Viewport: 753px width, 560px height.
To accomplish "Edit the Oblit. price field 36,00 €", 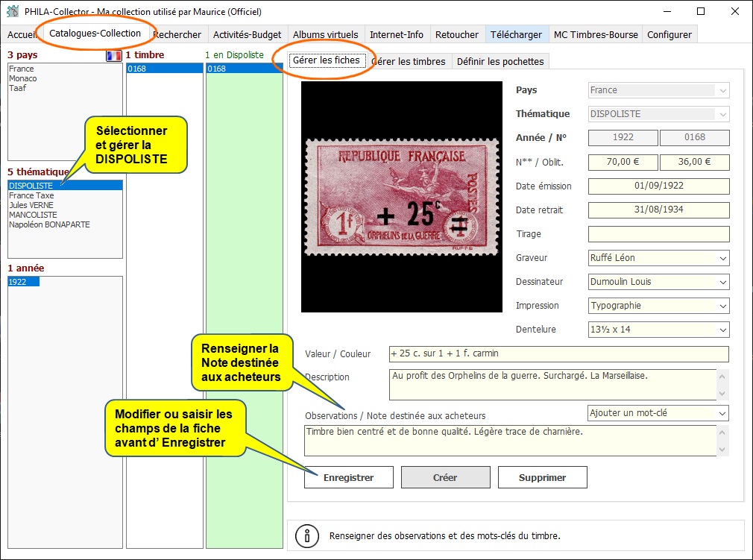I will point(694,162).
